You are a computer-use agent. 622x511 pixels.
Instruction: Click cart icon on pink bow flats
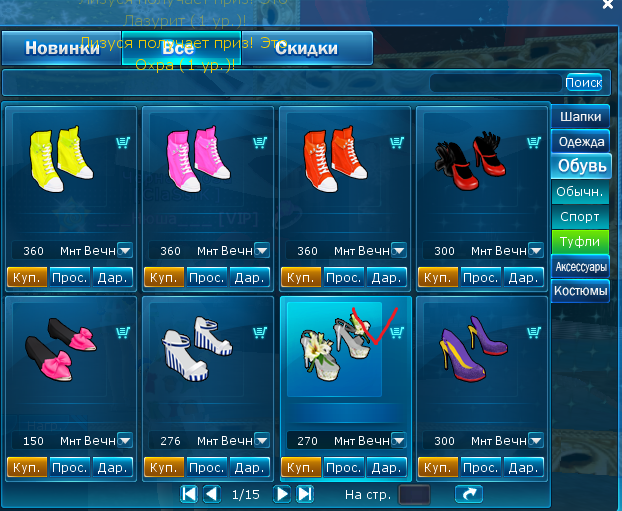123,332
